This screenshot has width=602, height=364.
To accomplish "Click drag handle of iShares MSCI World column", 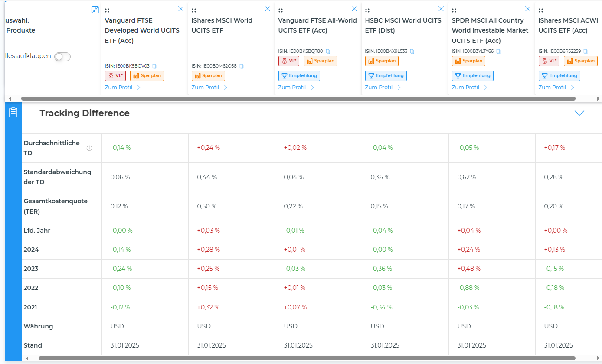I will [194, 10].
